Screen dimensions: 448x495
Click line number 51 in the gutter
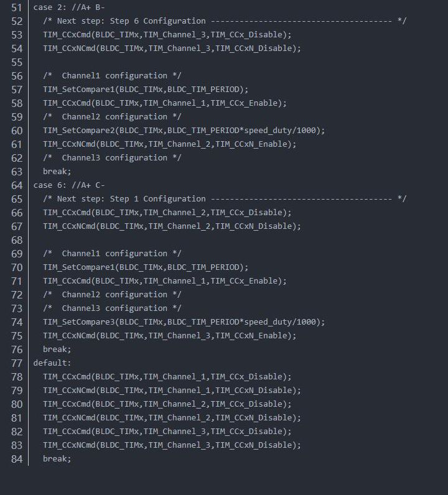pyautogui.click(x=16, y=7)
